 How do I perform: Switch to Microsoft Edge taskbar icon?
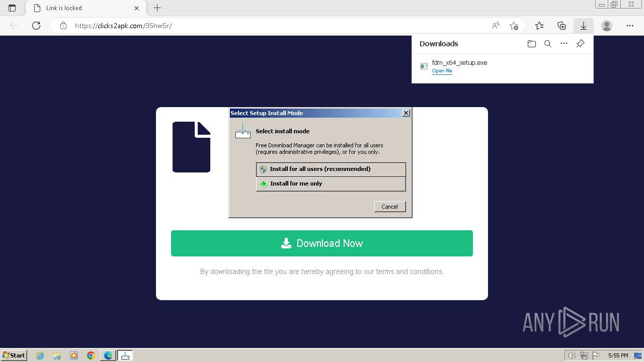coord(108,355)
